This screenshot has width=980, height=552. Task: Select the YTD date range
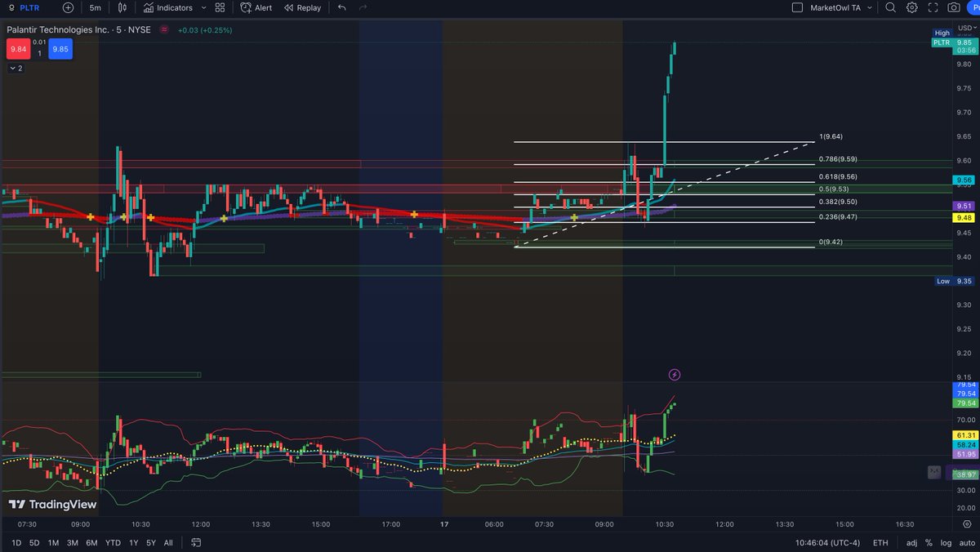coord(113,543)
